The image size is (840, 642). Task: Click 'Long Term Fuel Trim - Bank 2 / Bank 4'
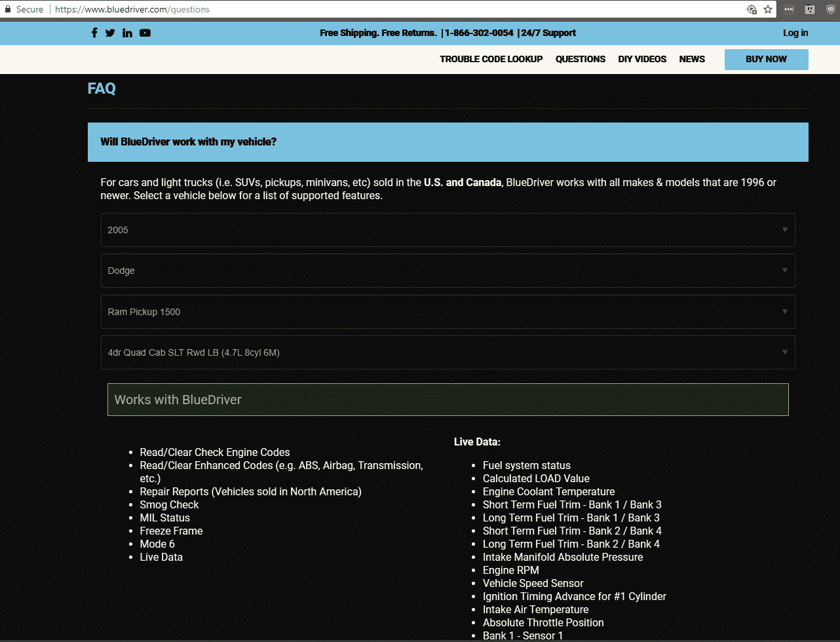571,544
